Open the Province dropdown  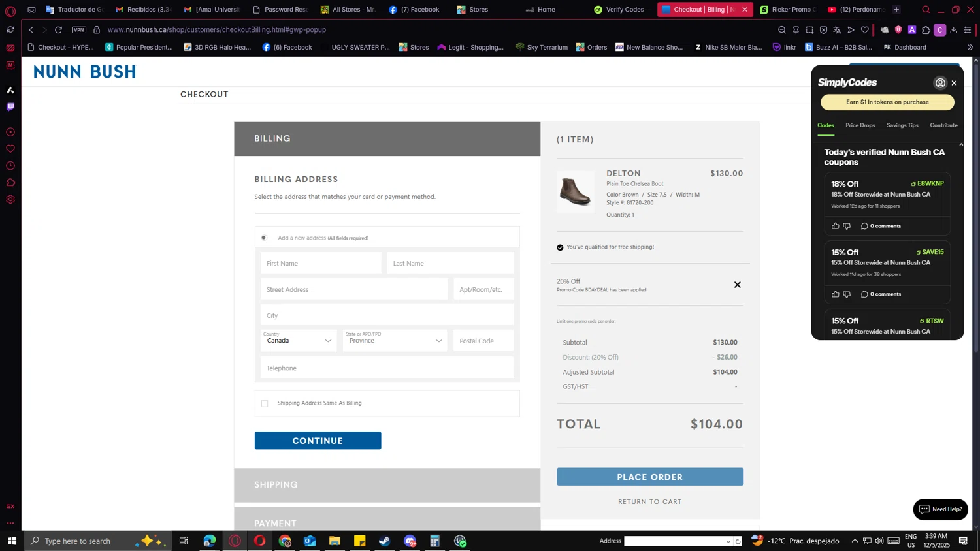click(395, 340)
